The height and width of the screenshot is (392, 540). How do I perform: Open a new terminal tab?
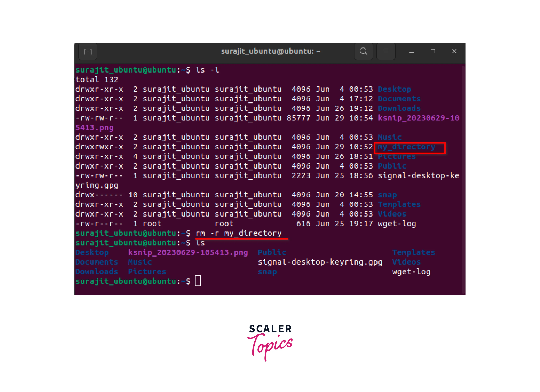pos(88,51)
